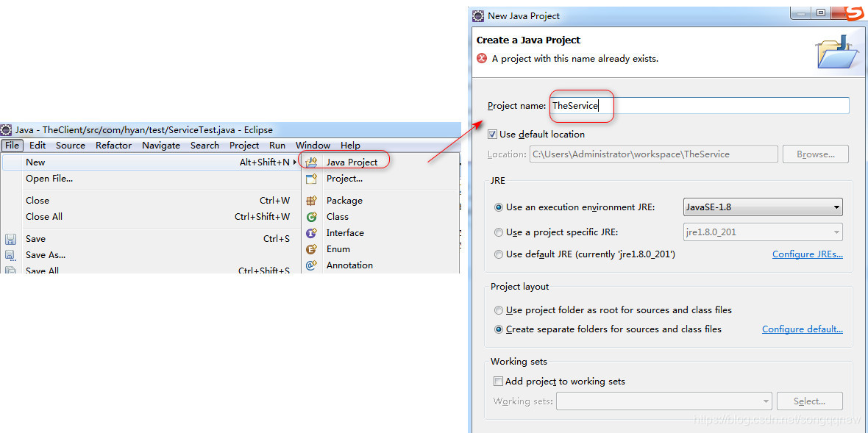Click the red error icon beside message

point(482,58)
